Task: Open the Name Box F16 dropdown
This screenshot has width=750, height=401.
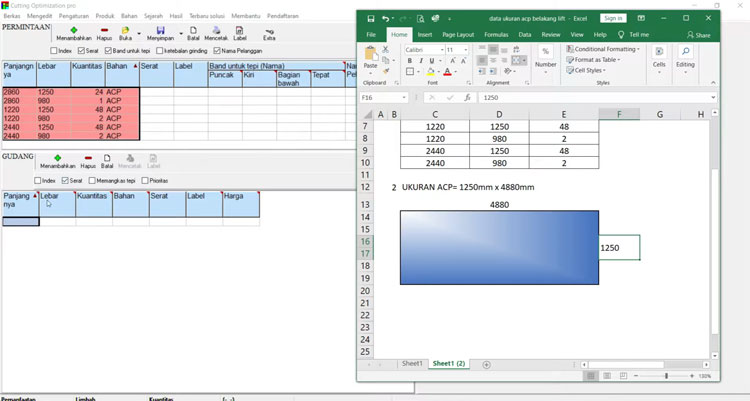Action: click(404, 98)
